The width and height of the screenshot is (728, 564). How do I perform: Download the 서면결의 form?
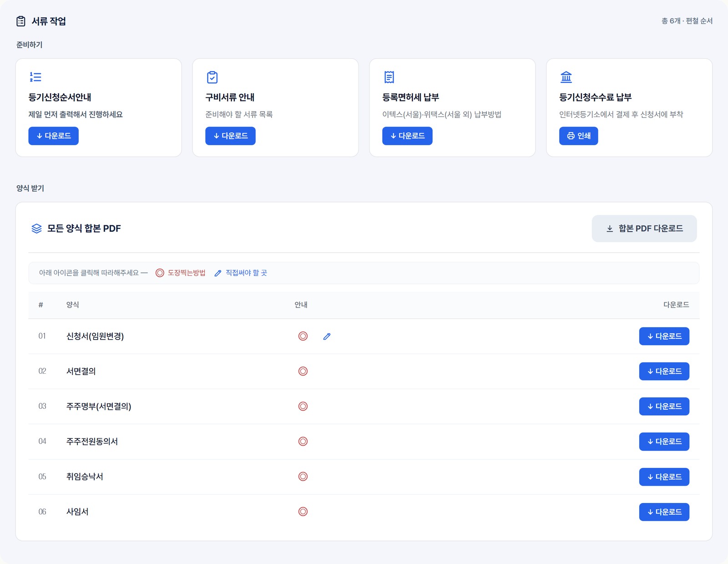[664, 371]
